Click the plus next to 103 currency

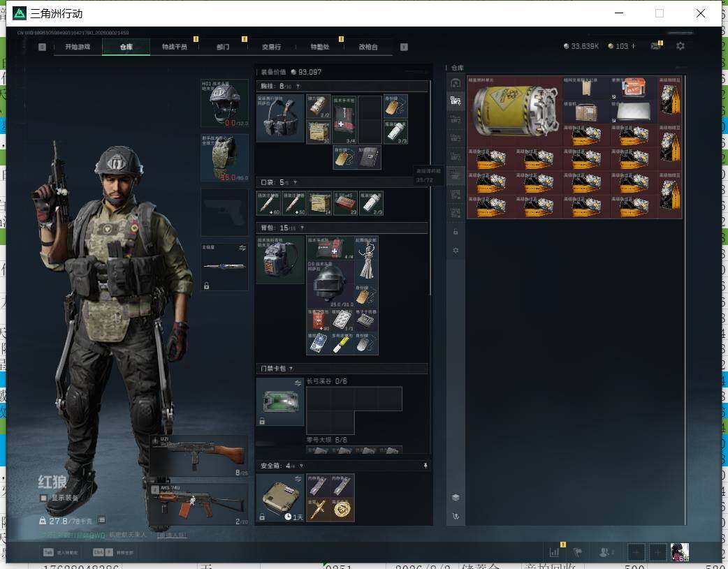point(633,46)
